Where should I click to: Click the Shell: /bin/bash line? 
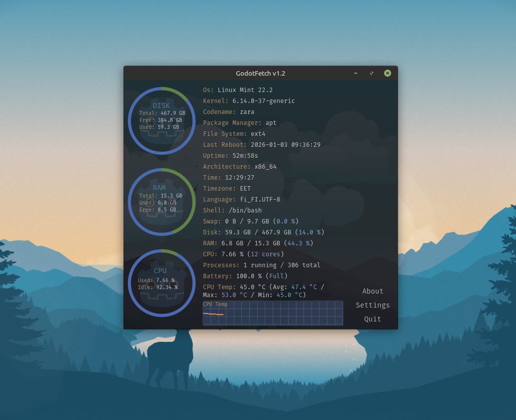tap(232, 210)
